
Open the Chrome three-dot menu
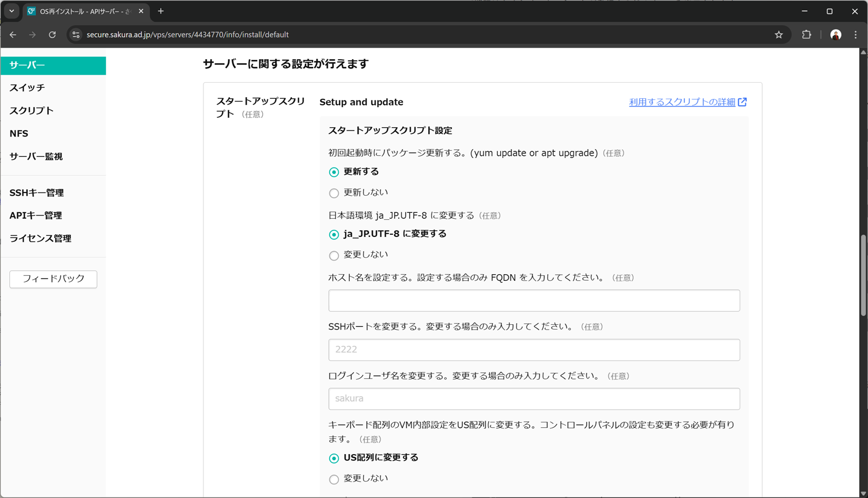click(x=855, y=35)
